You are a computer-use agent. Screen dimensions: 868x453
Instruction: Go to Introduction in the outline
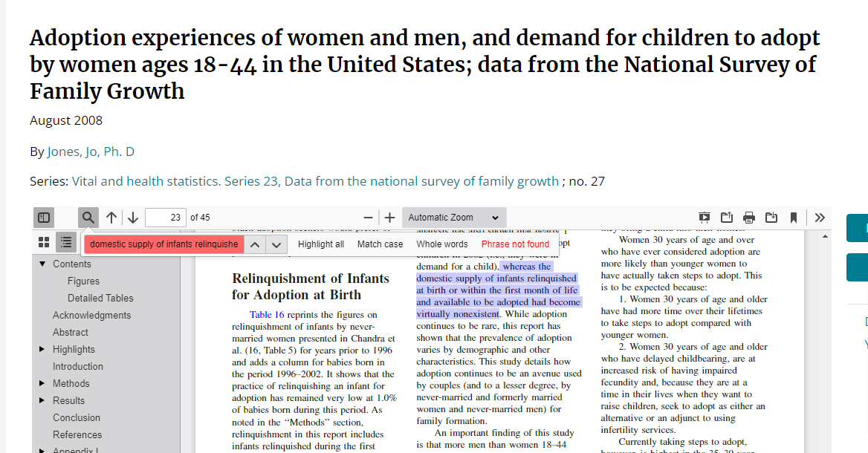(x=78, y=366)
